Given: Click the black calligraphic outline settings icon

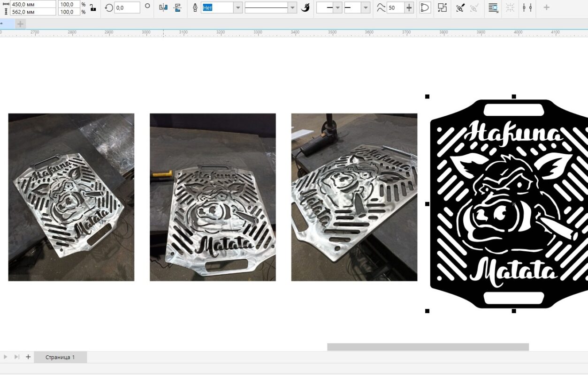Looking at the screenshot, I should tap(305, 7).
